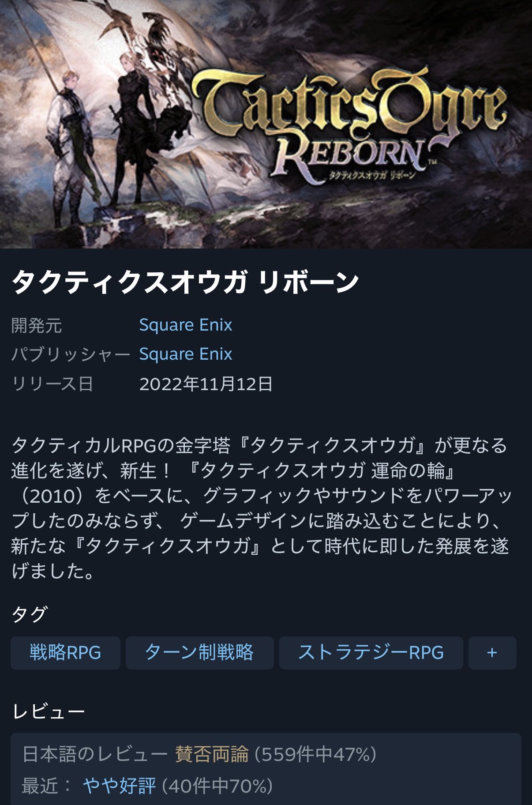Expand more tags with the plus button
Viewport: 532px width, 805px height.
pyautogui.click(x=492, y=653)
